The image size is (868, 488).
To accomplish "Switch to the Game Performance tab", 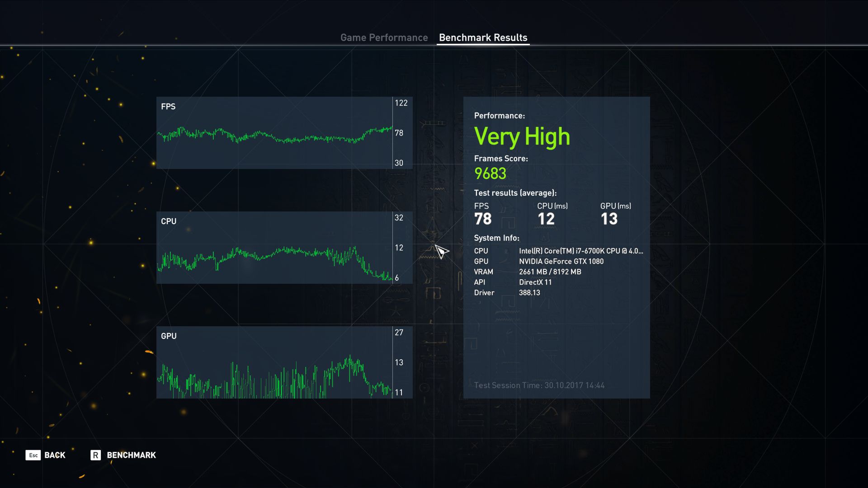I will (384, 38).
